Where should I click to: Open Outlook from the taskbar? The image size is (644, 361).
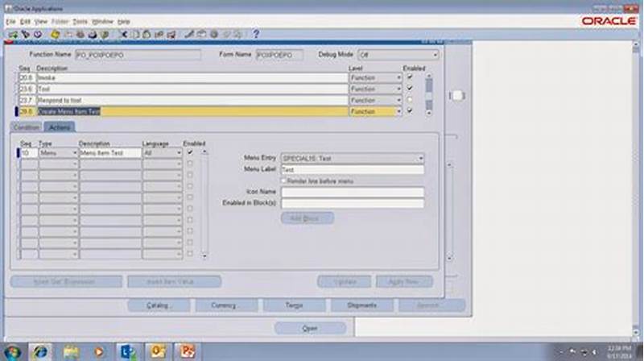158,352
